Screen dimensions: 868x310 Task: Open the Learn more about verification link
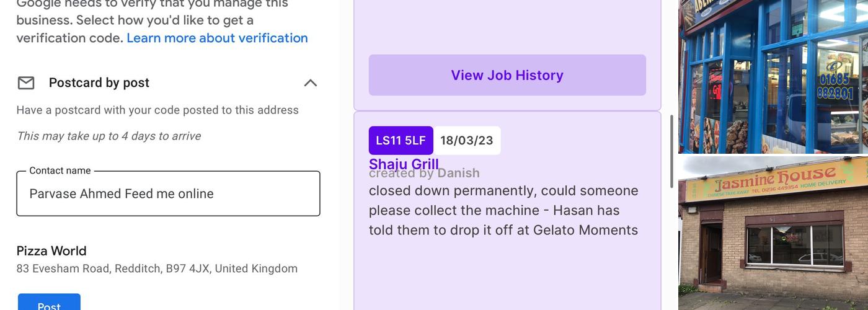(x=217, y=38)
